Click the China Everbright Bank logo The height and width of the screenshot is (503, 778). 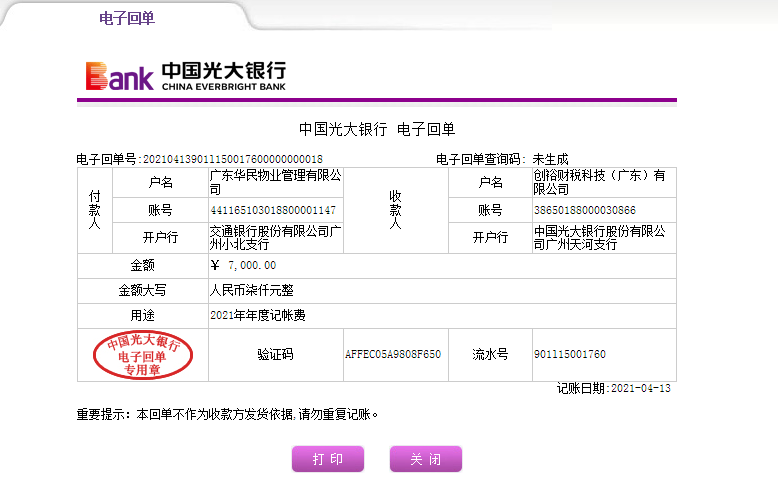(186, 76)
